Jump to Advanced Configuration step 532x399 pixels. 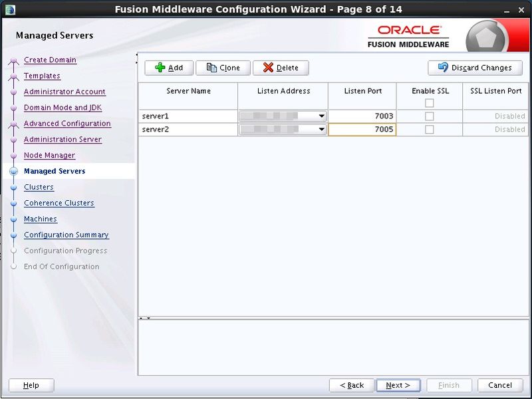point(67,124)
